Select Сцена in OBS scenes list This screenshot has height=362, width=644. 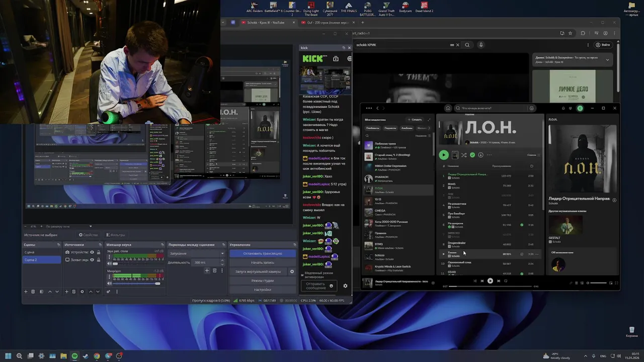coord(42,252)
